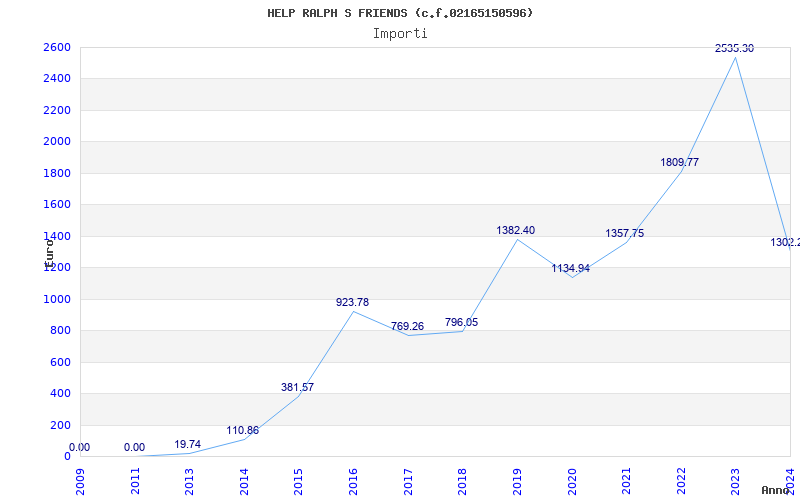800x500 pixels.
Task: Click the 0.00 label above 2011
Action: point(134,447)
